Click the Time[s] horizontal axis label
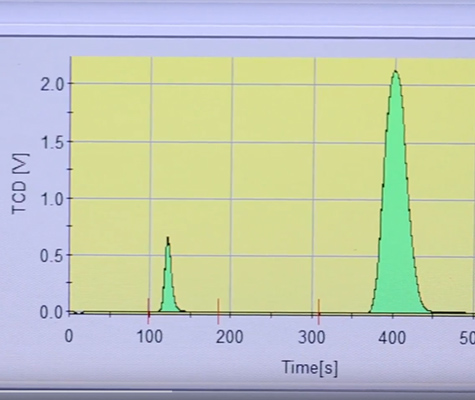The width and height of the screenshot is (475, 400). point(310,368)
